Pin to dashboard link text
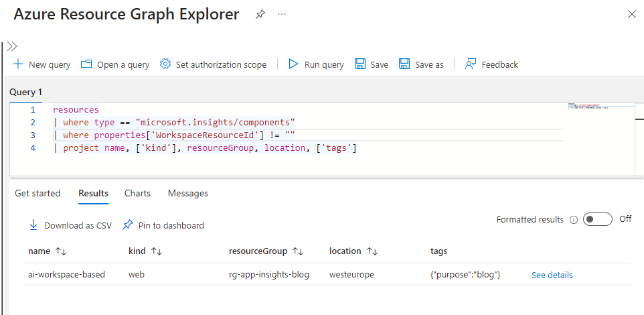The width and height of the screenshot is (644, 315). (x=171, y=225)
